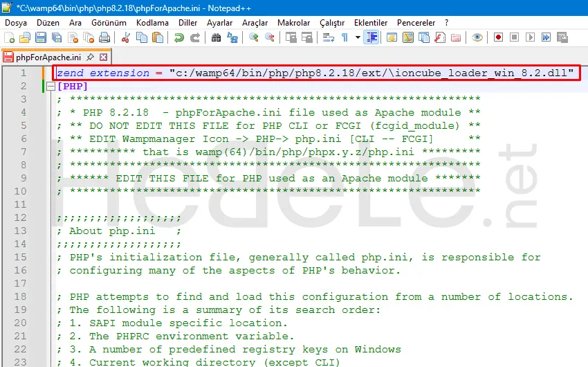
Task: Click the 'The PHPRC environment variable' line
Action: pyautogui.click(x=176, y=337)
